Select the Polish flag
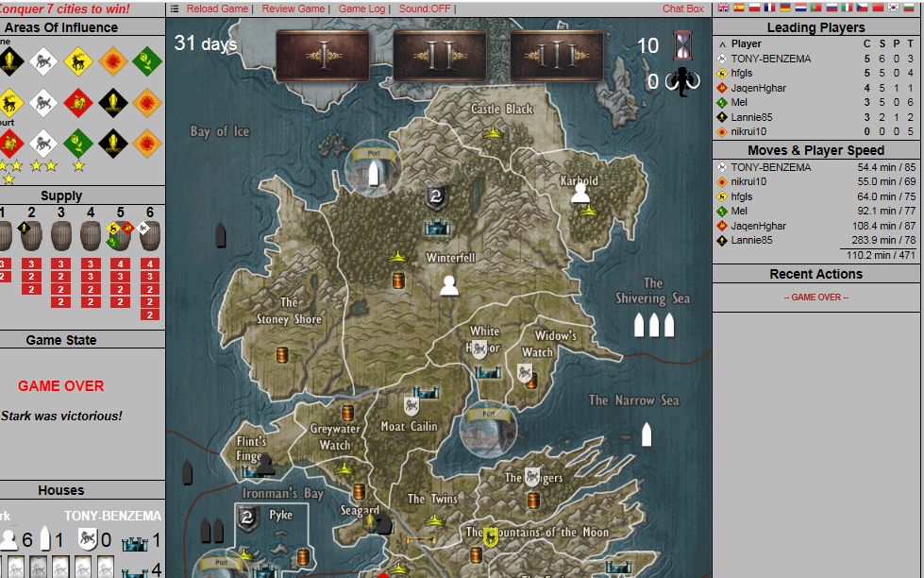The image size is (924, 578). point(754,8)
